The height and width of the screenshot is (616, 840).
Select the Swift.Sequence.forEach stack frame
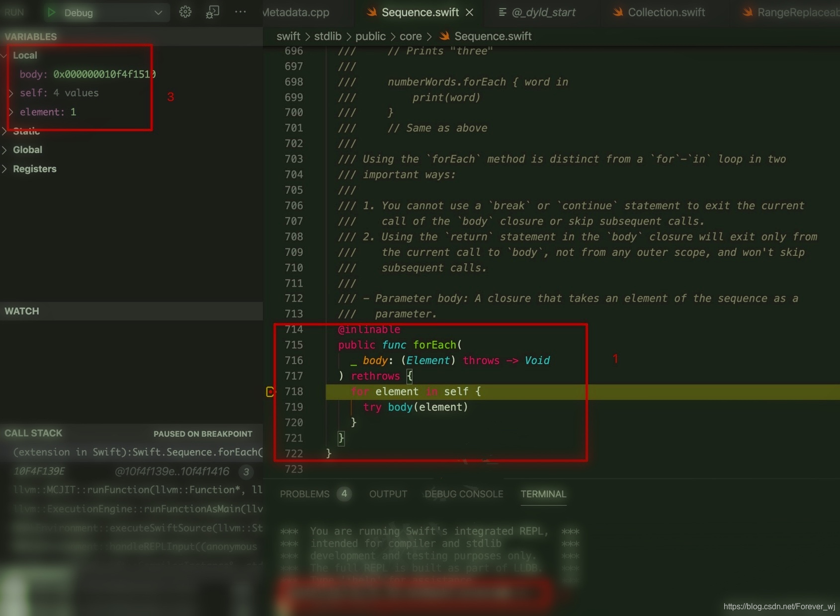[131, 452]
